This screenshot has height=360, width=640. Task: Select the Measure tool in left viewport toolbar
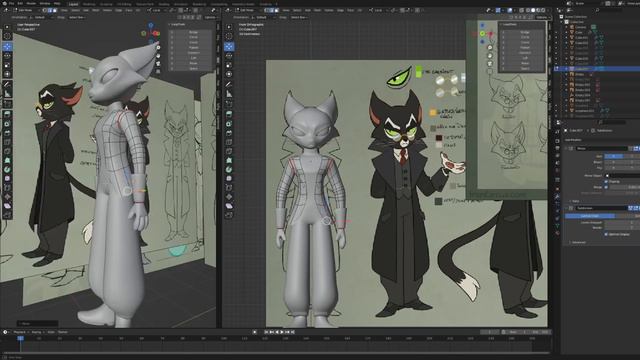click(7, 94)
